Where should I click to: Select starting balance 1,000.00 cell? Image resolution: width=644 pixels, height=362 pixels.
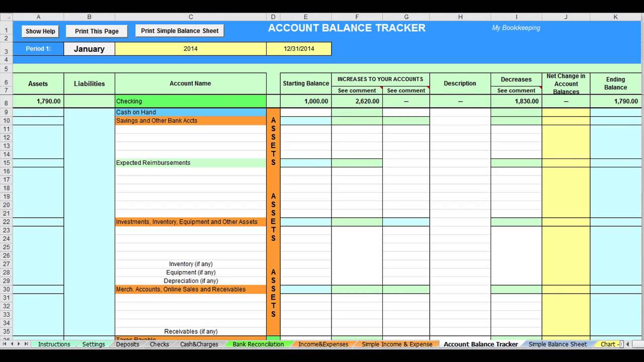pos(305,101)
